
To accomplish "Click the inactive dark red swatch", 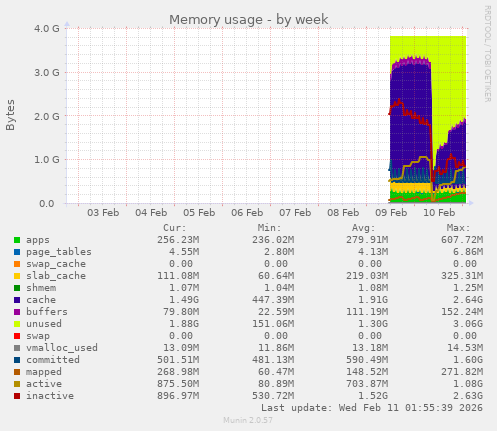I will click(x=17, y=396).
